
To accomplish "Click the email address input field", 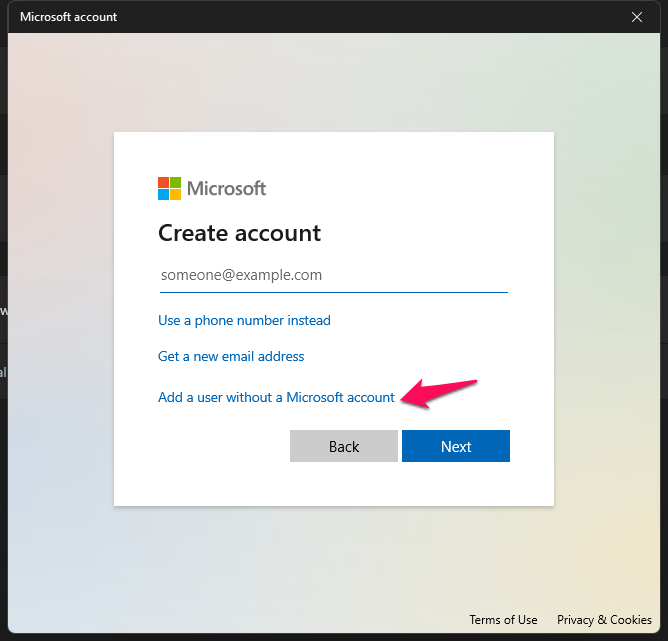I will click(334, 276).
